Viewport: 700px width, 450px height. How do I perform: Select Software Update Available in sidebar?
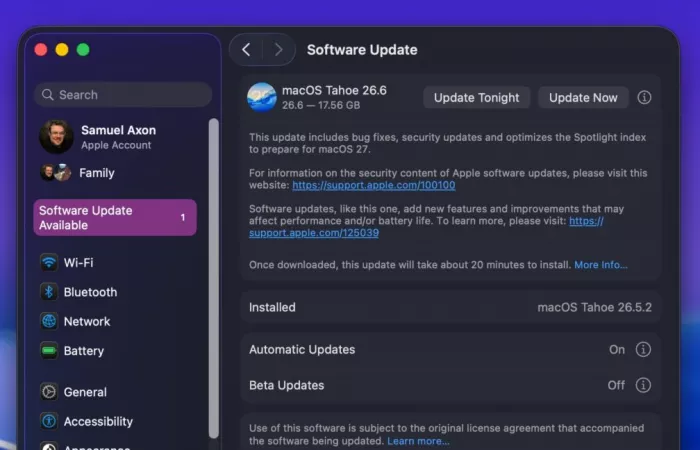click(x=115, y=217)
